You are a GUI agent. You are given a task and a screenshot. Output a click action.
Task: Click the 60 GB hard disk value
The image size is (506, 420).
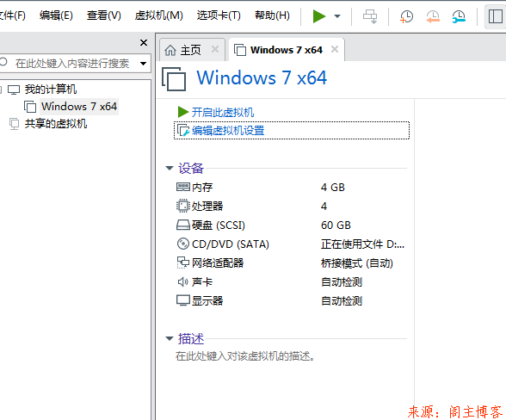(x=336, y=225)
